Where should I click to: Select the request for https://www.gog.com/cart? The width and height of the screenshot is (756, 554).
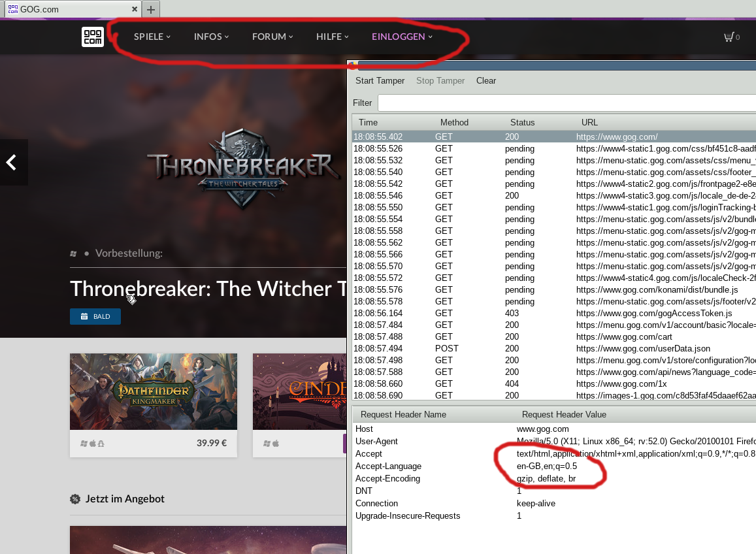point(554,336)
